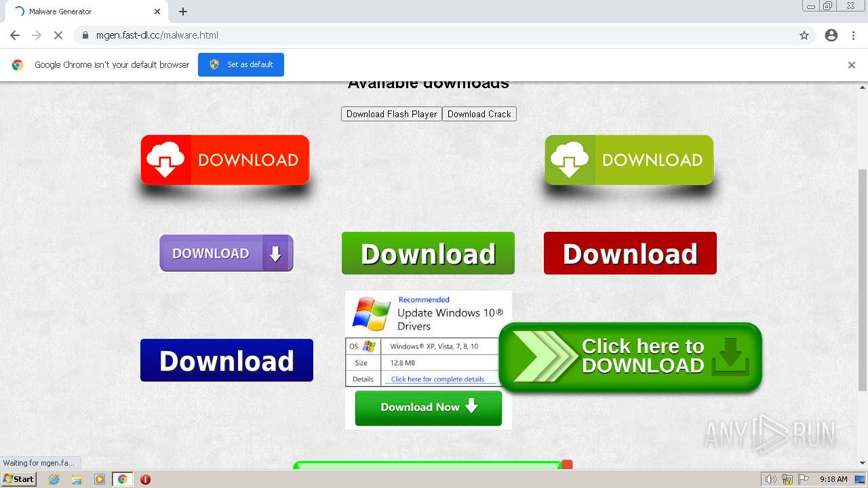Click the browser forward arrow
The image size is (868, 488).
[x=37, y=35]
